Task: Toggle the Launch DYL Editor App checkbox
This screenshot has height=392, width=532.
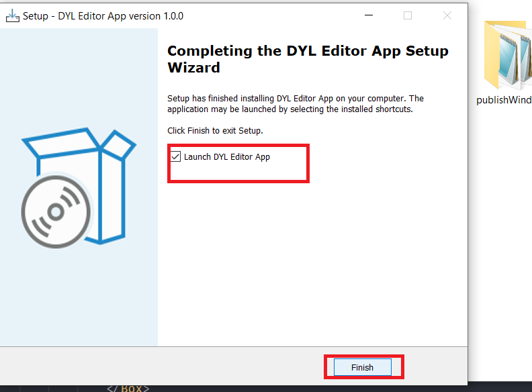Action: [x=176, y=156]
